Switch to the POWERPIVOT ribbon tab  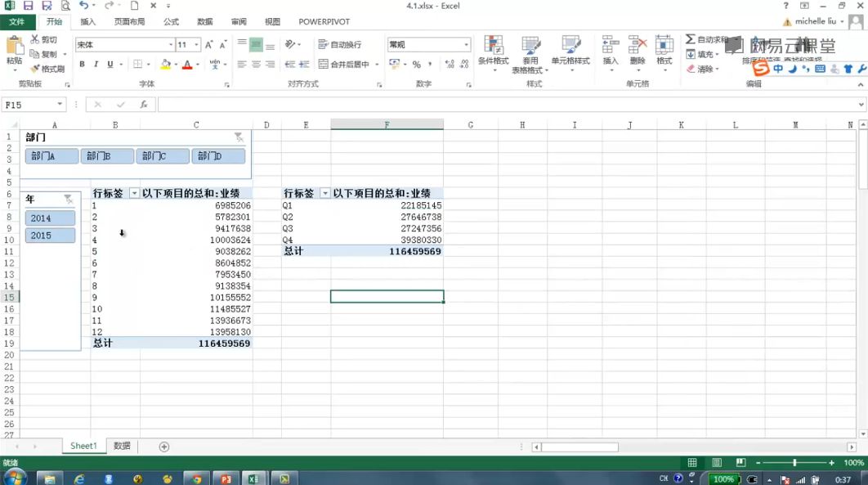[x=325, y=21]
